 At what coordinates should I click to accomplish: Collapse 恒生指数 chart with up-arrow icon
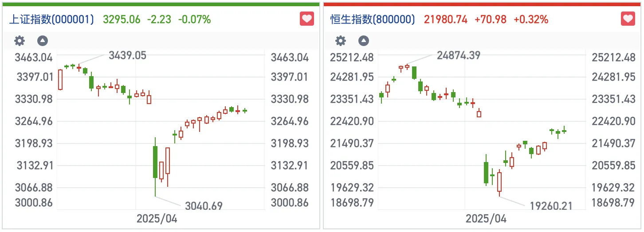point(363,41)
